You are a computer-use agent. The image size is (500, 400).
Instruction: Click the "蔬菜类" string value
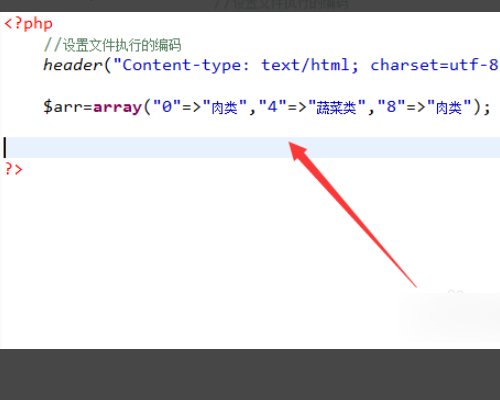pos(337,107)
